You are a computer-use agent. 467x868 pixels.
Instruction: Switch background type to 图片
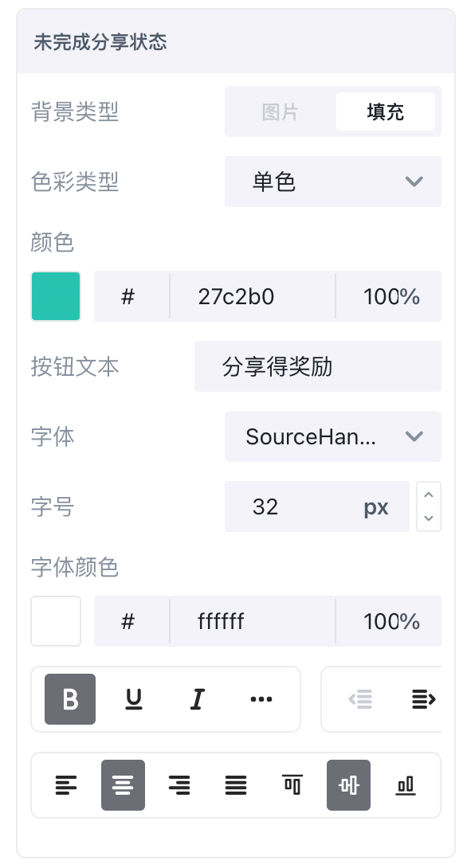(x=281, y=111)
